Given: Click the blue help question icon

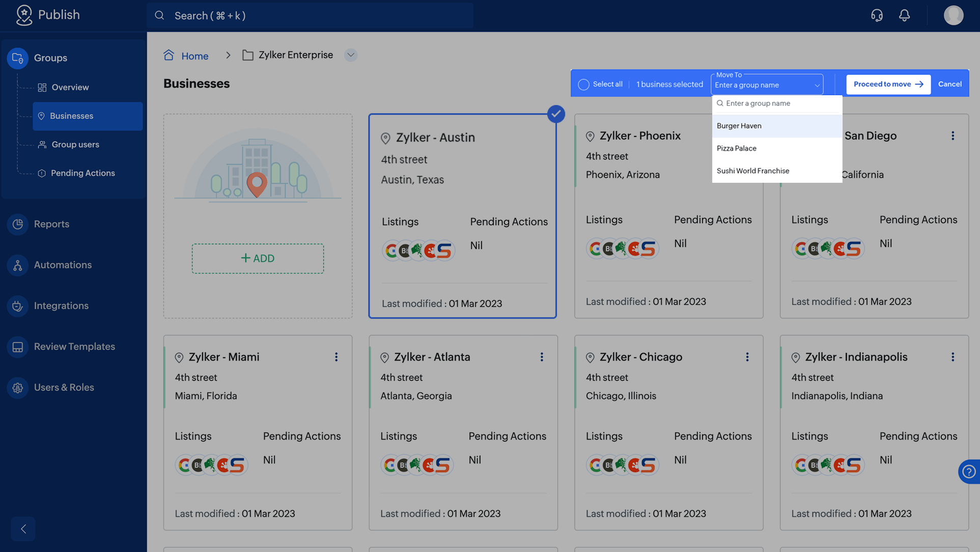Looking at the screenshot, I should point(968,472).
